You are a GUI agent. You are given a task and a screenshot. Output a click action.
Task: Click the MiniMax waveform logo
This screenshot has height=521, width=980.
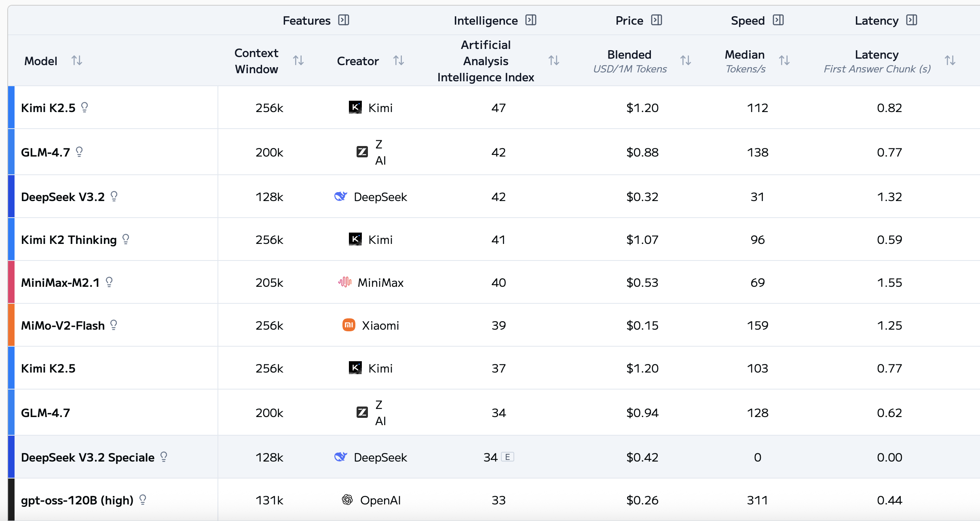coord(345,282)
